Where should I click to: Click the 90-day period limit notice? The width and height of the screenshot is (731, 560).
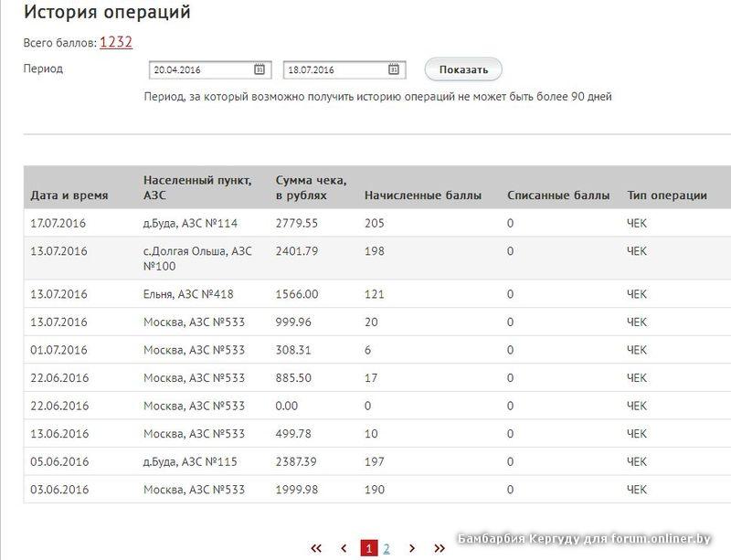click(x=377, y=97)
